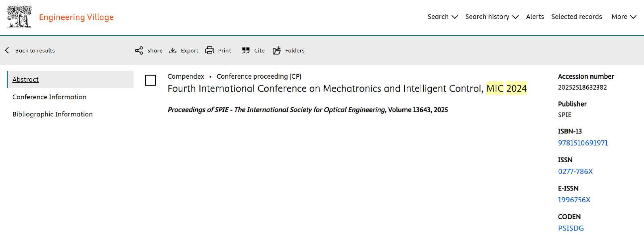Open E-ISSN link 1996756X
The height and width of the screenshot is (245, 644).
(574, 200)
